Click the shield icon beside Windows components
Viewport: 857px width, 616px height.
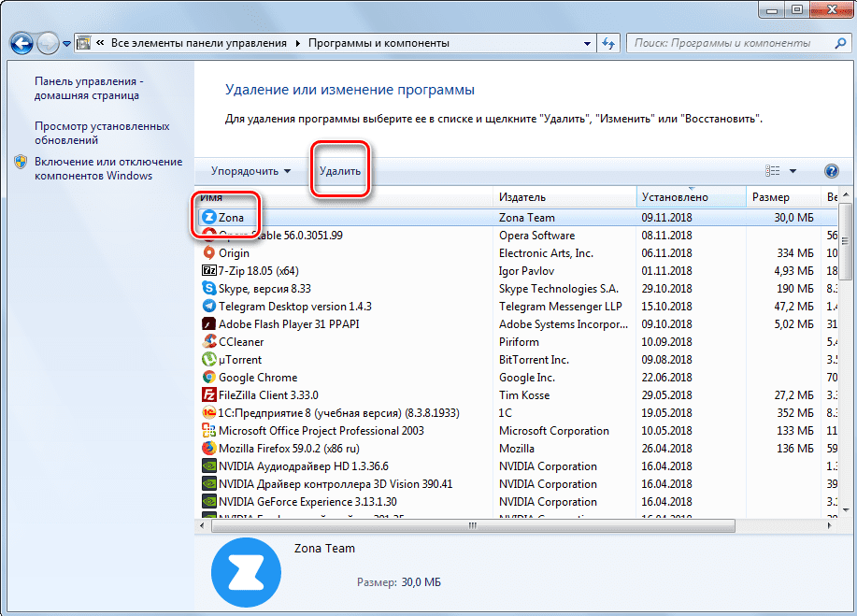[x=21, y=162]
